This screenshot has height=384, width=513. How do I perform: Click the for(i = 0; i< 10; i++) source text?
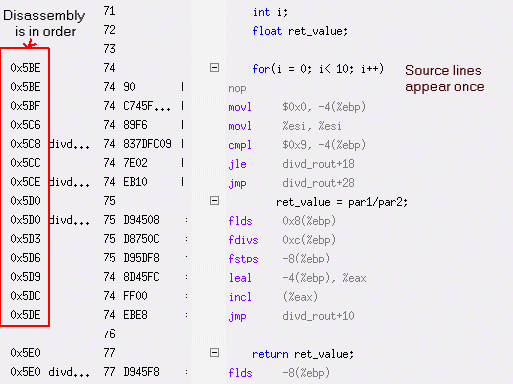point(318,69)
